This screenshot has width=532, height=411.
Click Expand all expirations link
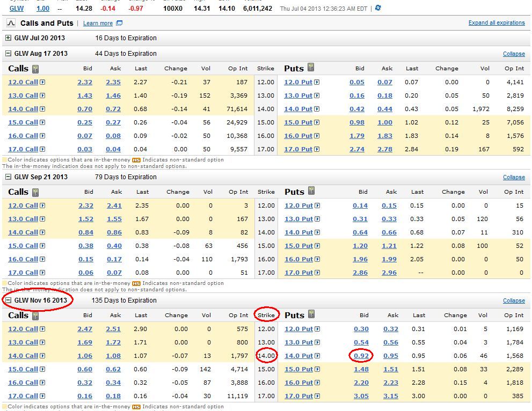497,23
